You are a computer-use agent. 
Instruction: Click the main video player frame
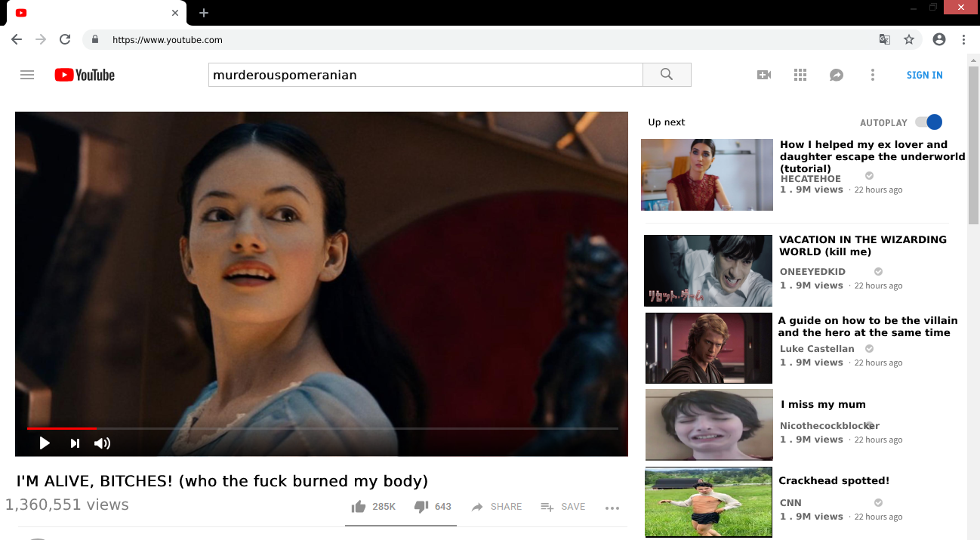pyautogui.click(x=322, y=284)
